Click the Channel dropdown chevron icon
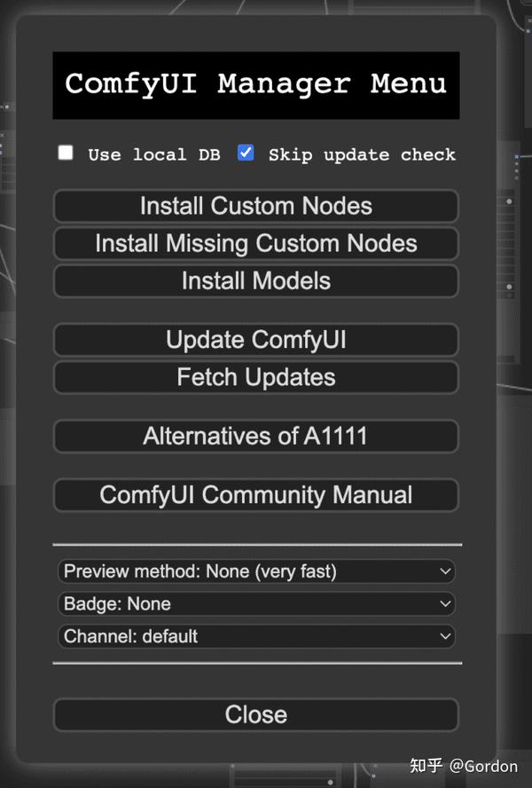532x788 pixels. (445, 636)
